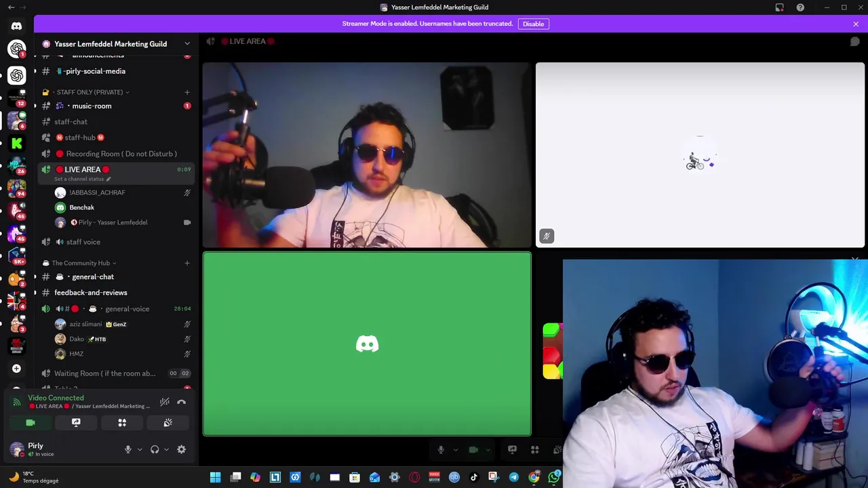Collapse the STAFF ONLY (PRIVATE) category
This screenshot has height=488, width=868.
pyautogui.click(x=90, y=92)
